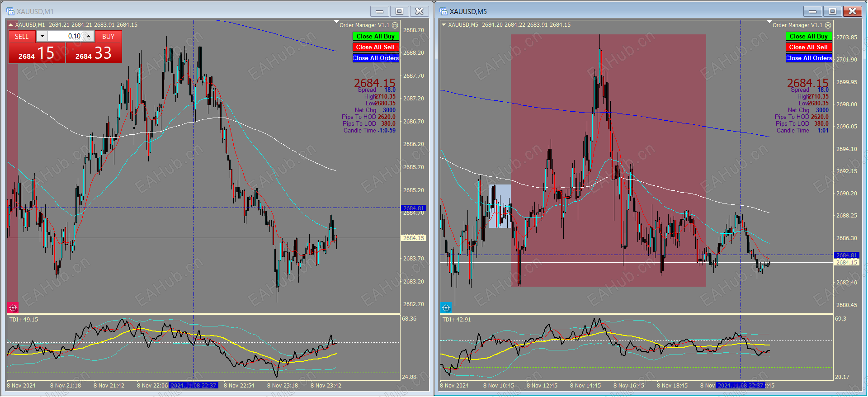Maximize the XAUUSD,M1 chart window
Image resolution: width=868 pixels, height=397 pixels.
(400, 11)
